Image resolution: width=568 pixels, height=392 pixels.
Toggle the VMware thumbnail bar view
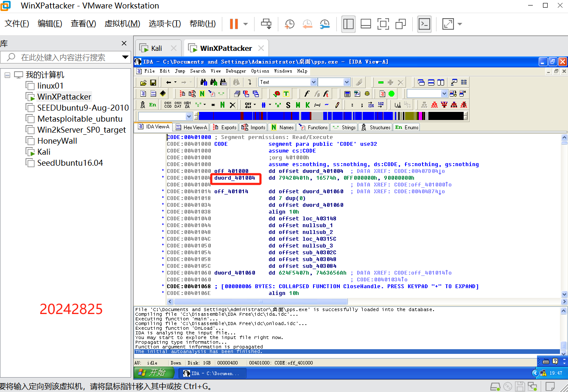click(x=366, y=24)
